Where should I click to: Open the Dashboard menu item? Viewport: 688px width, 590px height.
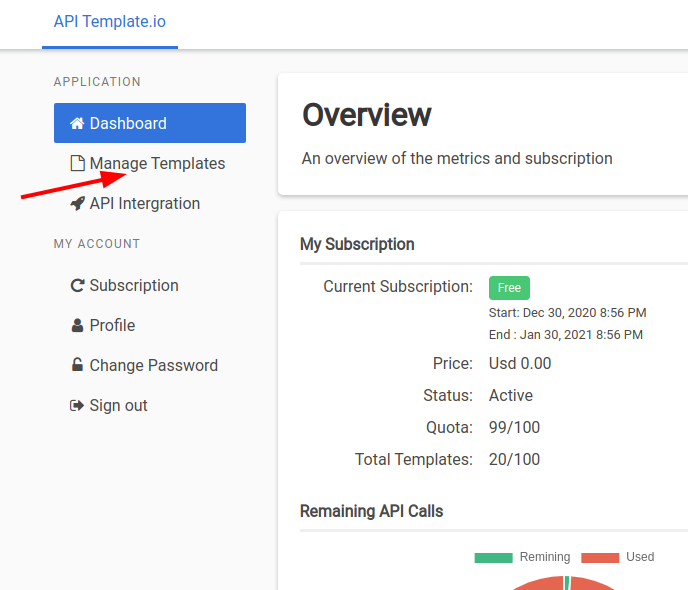click(150, 123)
